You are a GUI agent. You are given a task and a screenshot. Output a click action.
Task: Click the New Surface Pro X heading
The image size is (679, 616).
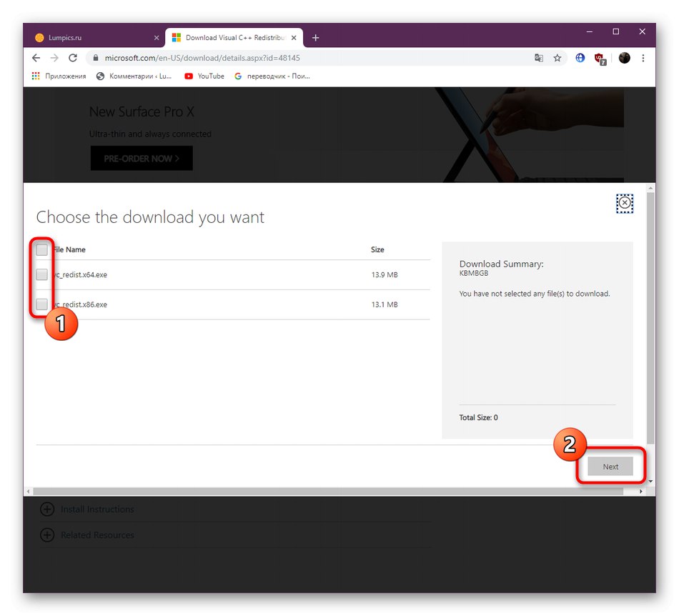tap(142, 111)
